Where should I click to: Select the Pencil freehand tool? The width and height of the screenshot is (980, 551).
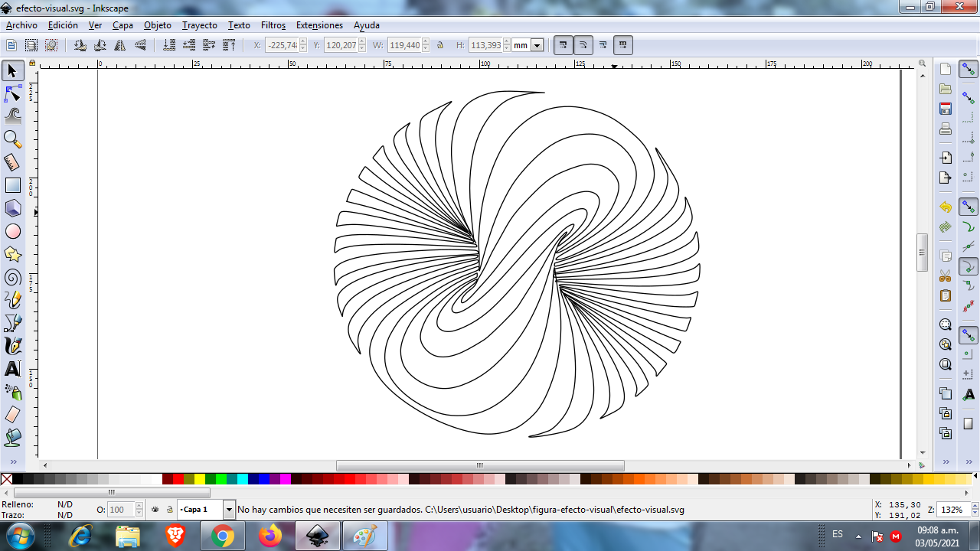[x=12, y=300]
